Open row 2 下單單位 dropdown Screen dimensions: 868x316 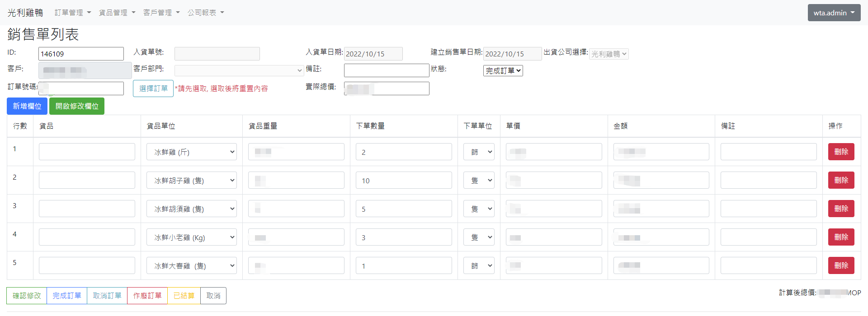tap(479, 180)
